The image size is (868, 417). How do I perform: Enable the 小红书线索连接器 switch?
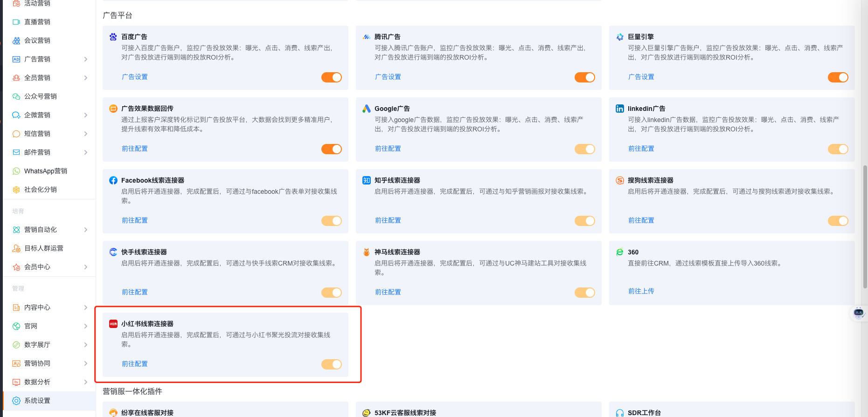pos(332,364)
